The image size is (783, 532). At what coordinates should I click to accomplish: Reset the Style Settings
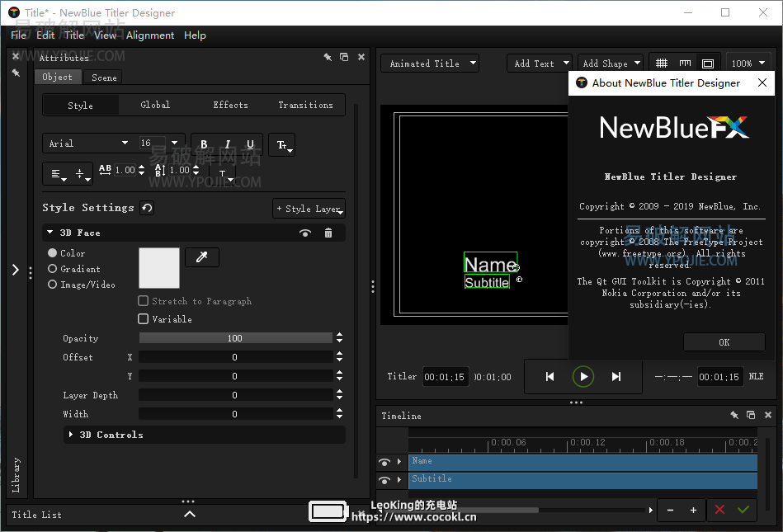[x=148, y=208]
